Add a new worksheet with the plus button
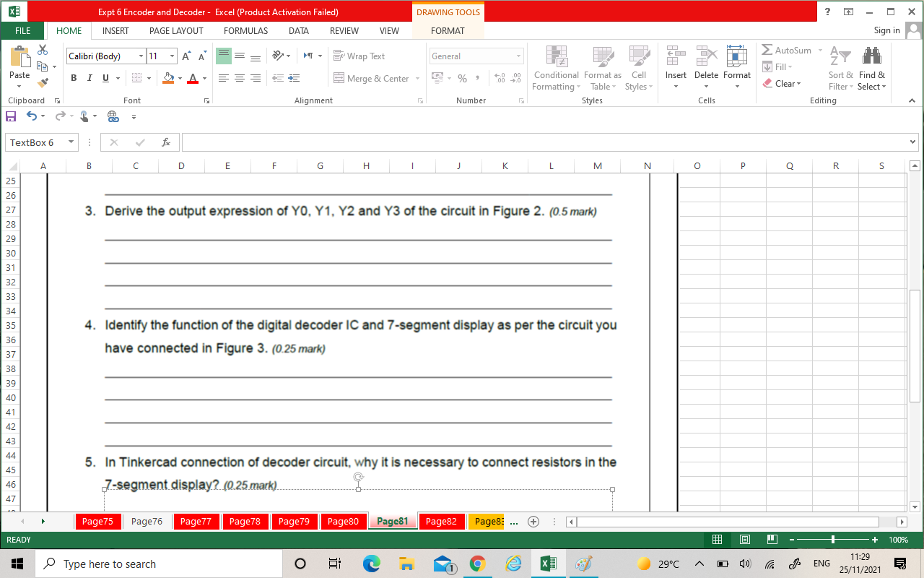Image resolution: width=924 pixels, height=578 pixels. click(533, 521)
